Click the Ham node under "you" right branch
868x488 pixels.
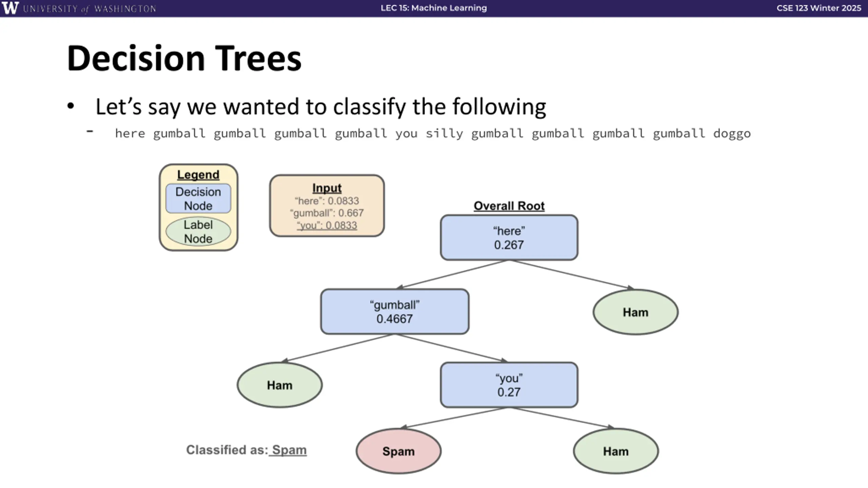click(616, 451)
